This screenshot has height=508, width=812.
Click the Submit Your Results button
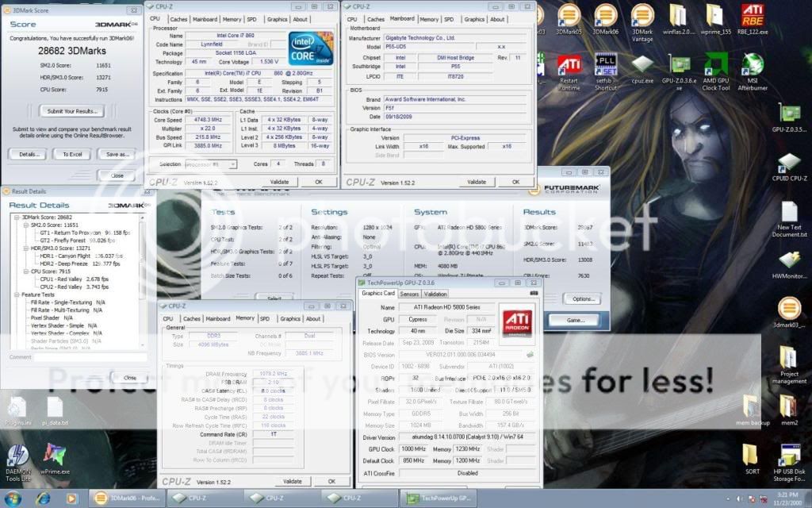coord(71,111)
